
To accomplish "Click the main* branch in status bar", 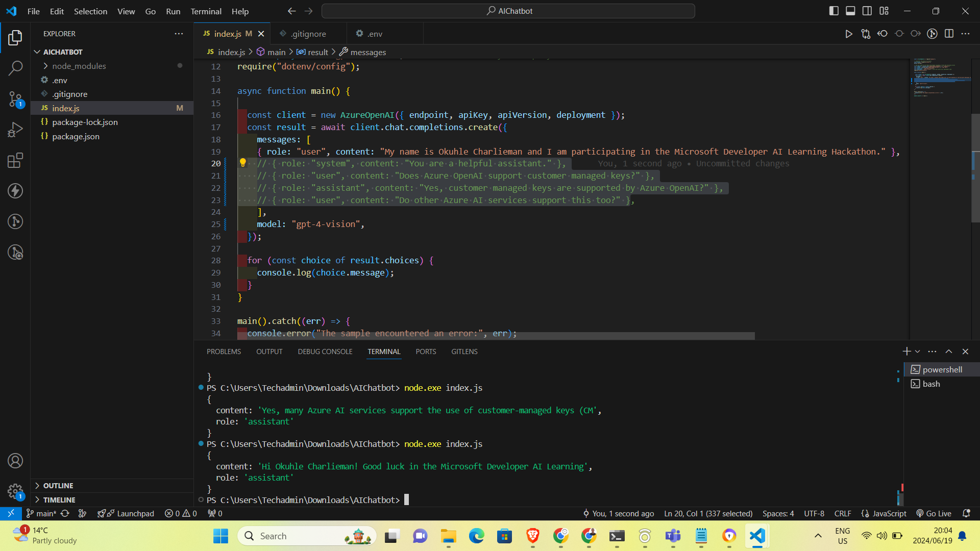I will [41, 513].
